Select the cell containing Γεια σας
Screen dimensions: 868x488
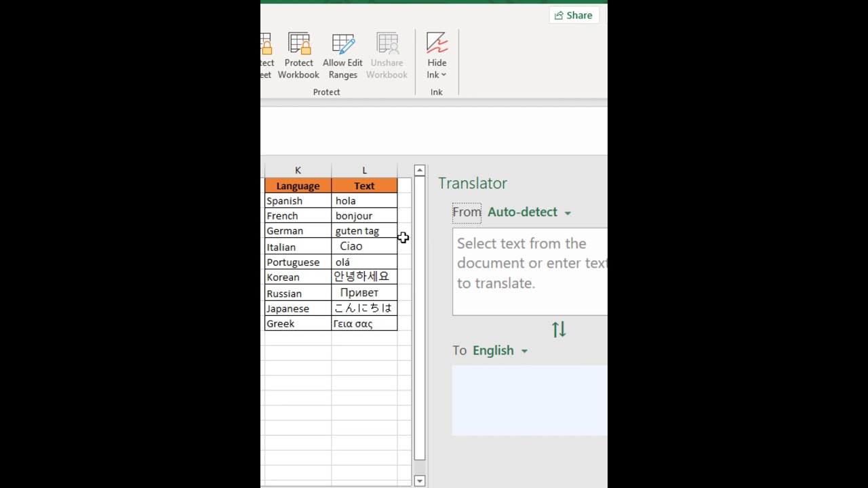pos(364,323)
